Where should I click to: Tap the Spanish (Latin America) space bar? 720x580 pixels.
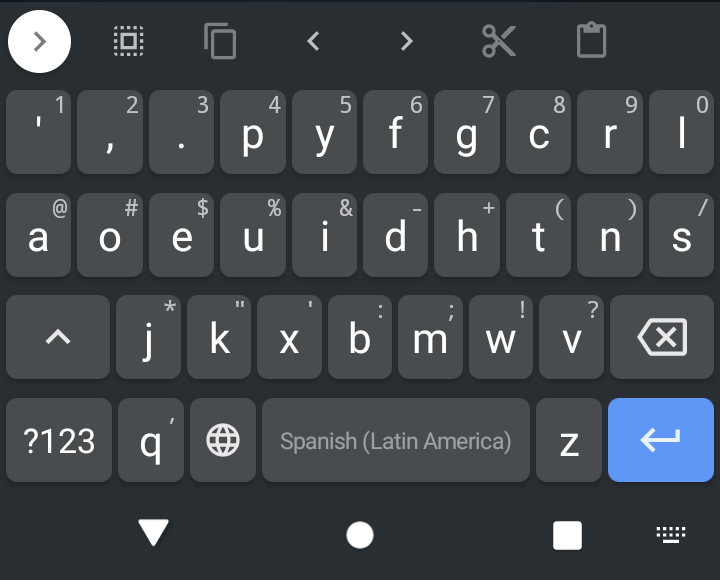396,440
